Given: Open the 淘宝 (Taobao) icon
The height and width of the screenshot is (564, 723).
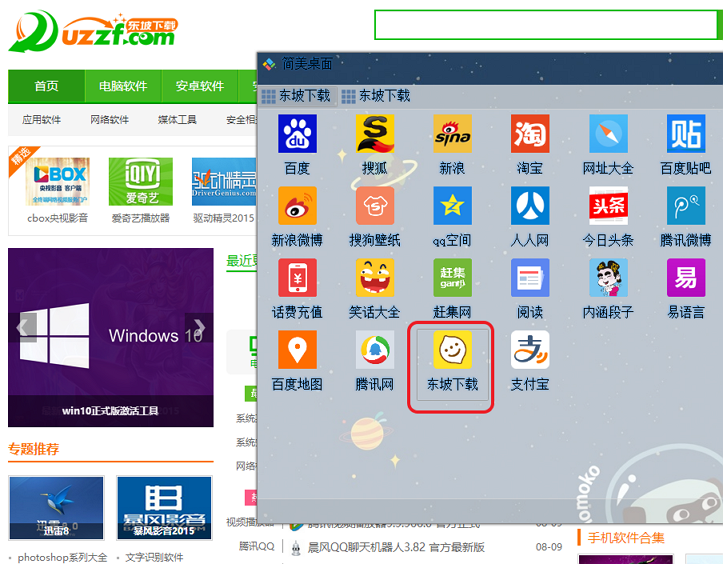Looking at the screenshot, I should (530, 134).
